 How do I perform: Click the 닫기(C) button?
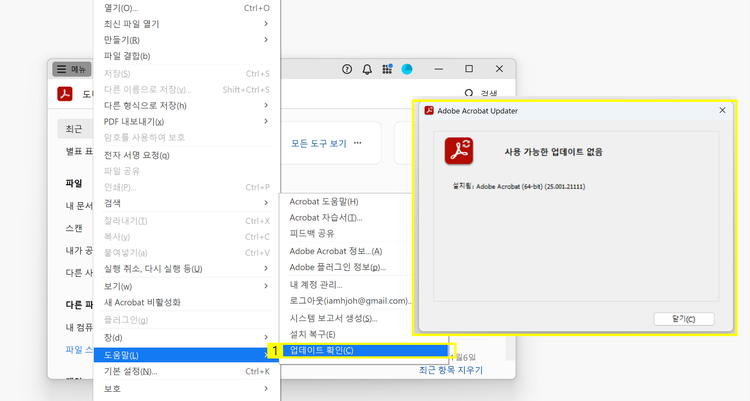tap(684, 319)
